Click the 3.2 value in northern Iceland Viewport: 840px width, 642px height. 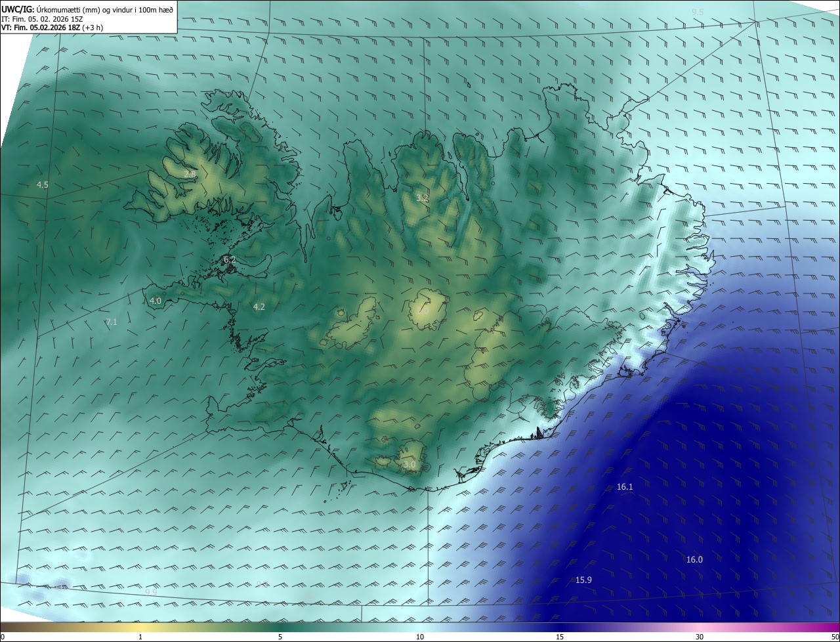422,198
